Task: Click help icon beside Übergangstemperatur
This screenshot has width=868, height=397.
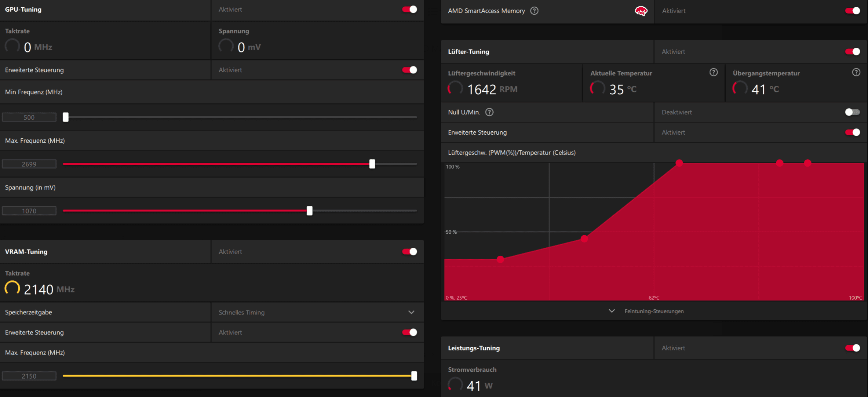Action: (x=856, y=72)
